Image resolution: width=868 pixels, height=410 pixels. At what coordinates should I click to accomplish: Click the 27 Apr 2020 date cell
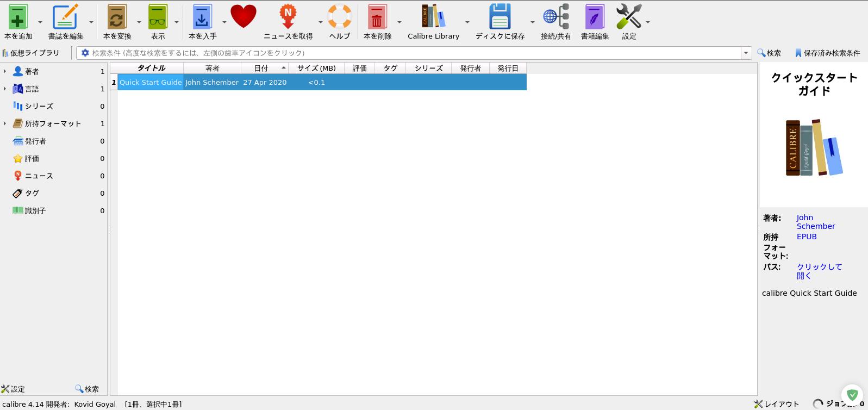click(x=265, y=82)
